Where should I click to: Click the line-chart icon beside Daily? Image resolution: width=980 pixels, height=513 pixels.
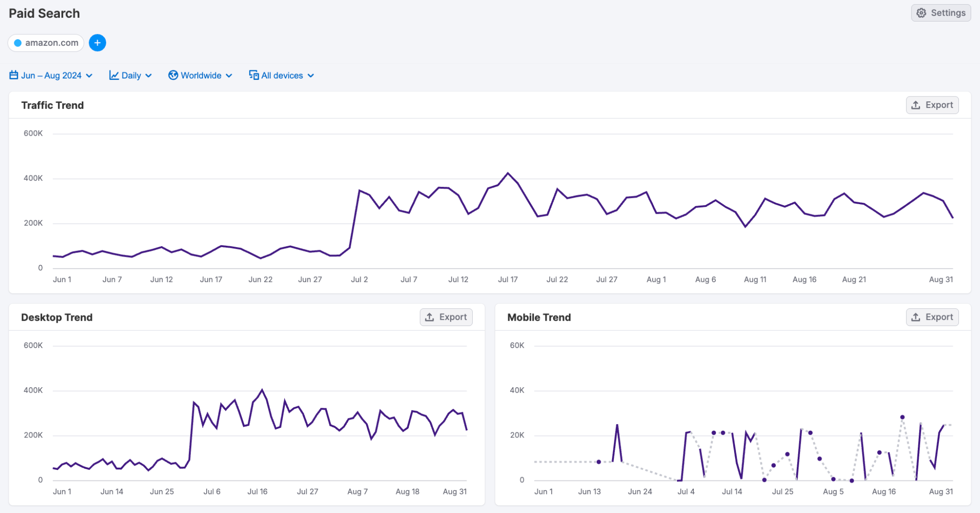[x=113, y=75]
